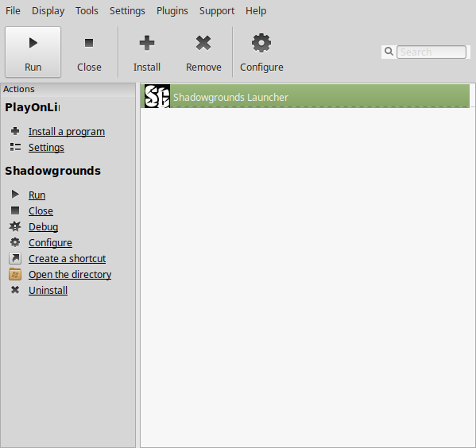Click the 'Create a shortcut' link

click(x=67, y=259)
